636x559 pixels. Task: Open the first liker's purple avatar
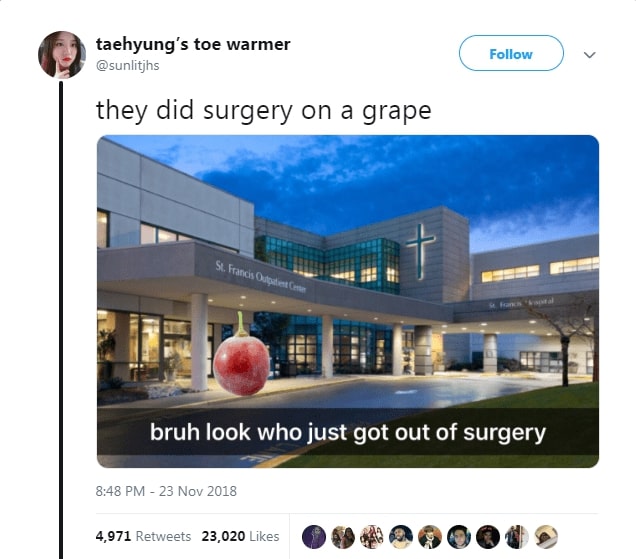point(314,537)
